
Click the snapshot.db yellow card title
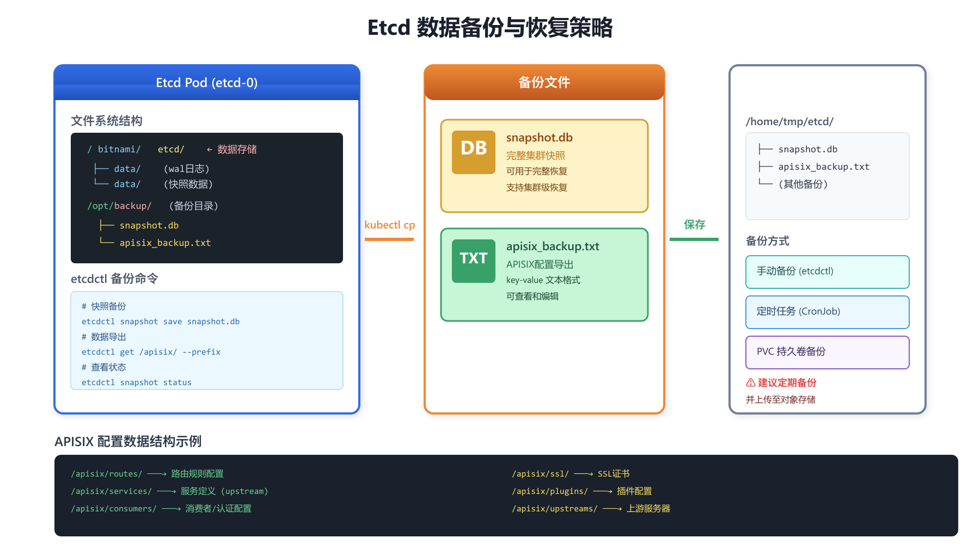click(539, 138)
